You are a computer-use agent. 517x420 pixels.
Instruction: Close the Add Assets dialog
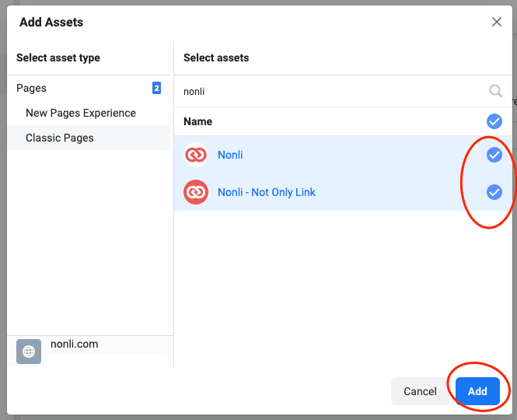[x=496, y=22]
